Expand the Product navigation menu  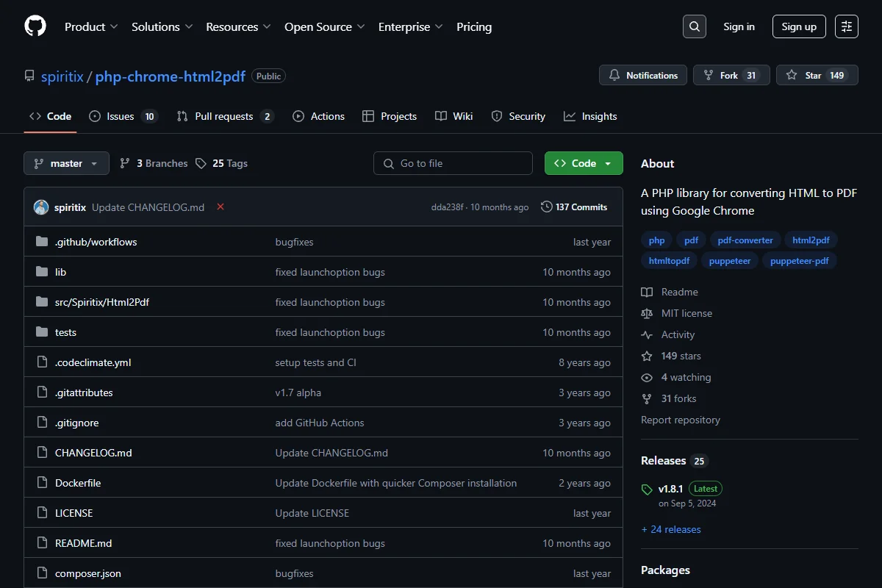91,26
